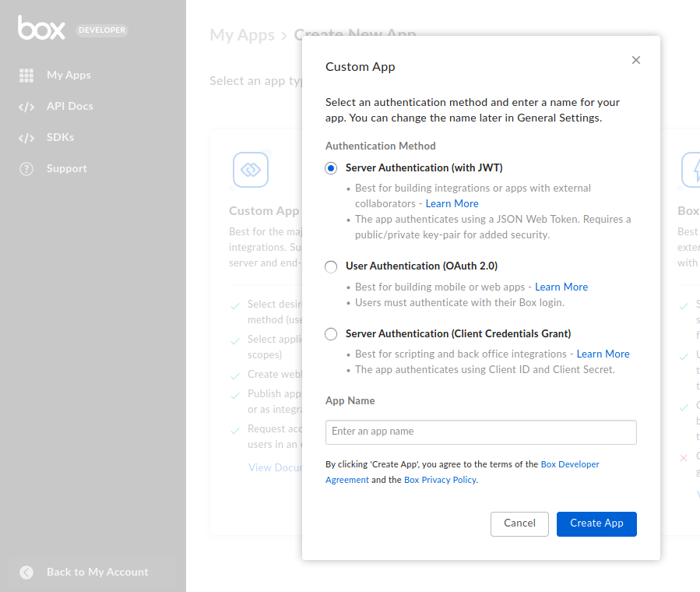
Task: Click the Support question mark icon
Action: 28,168
